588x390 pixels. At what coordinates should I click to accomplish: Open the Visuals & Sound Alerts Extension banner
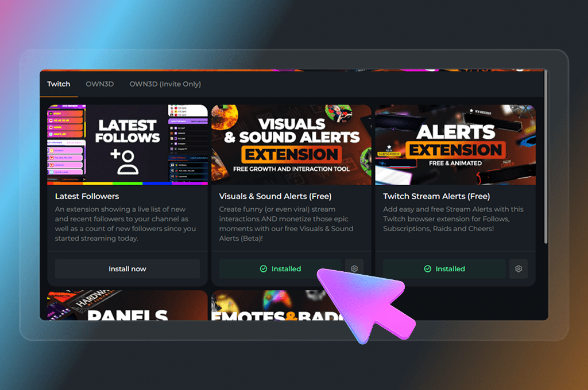291,145
